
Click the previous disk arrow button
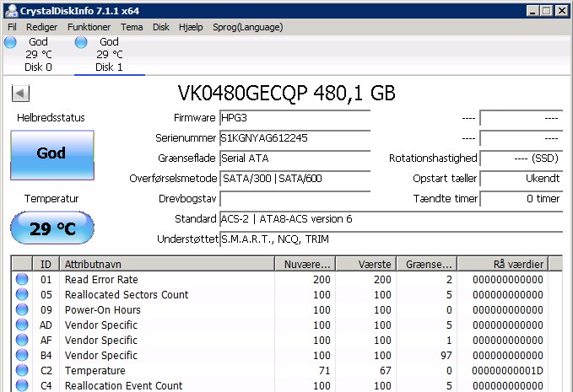20,94
